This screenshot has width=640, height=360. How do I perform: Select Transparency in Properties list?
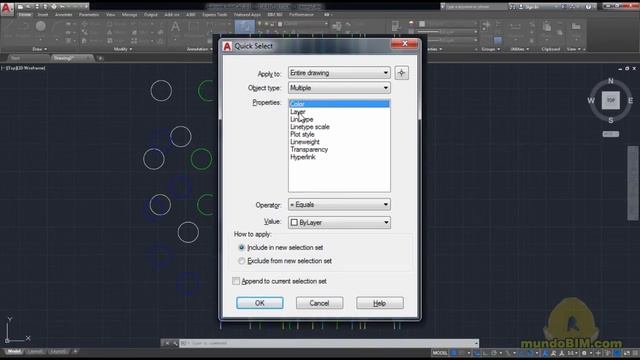point(339,149)
